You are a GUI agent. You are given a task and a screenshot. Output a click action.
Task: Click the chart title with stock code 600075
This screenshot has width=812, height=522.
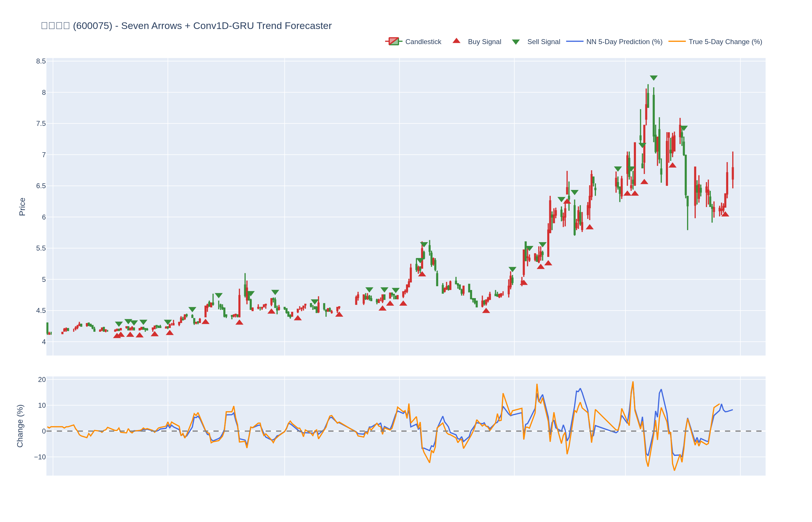pyautogui.click(x=186, y=26)
